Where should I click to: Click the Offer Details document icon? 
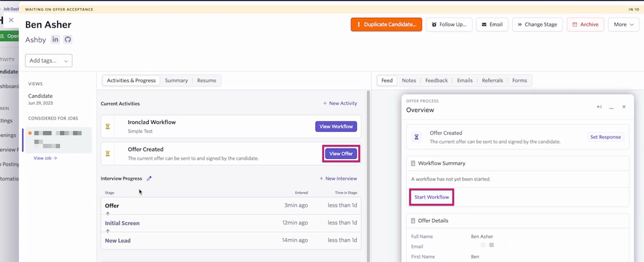click(413, 221)
